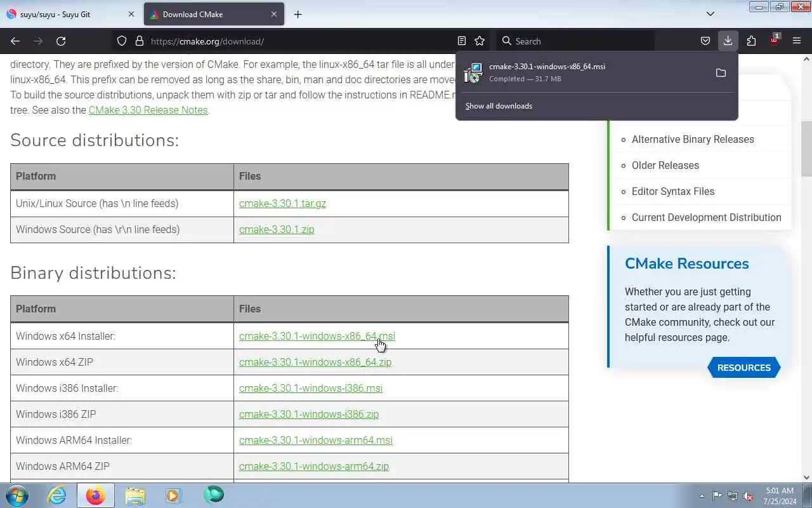
Task: Open Older Releases sidebar link
Action: point(665,165)
